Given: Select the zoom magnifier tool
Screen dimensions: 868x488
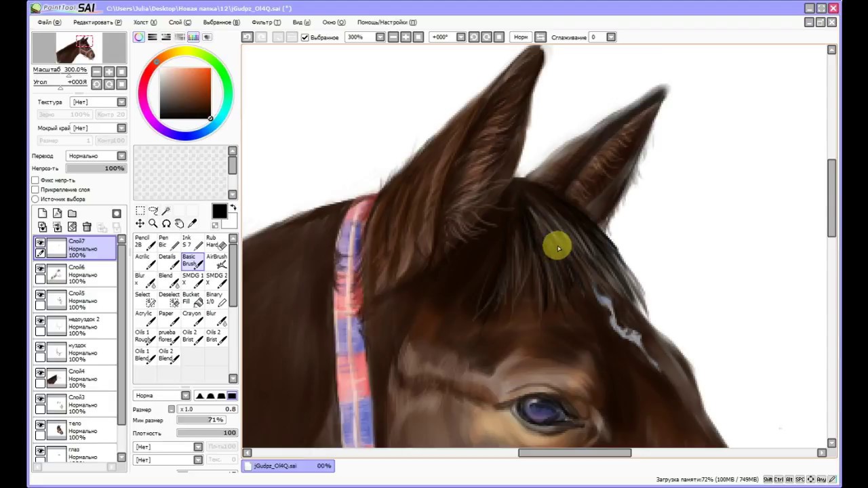Looking at the screenshot, I should click(x=153, y=224).
